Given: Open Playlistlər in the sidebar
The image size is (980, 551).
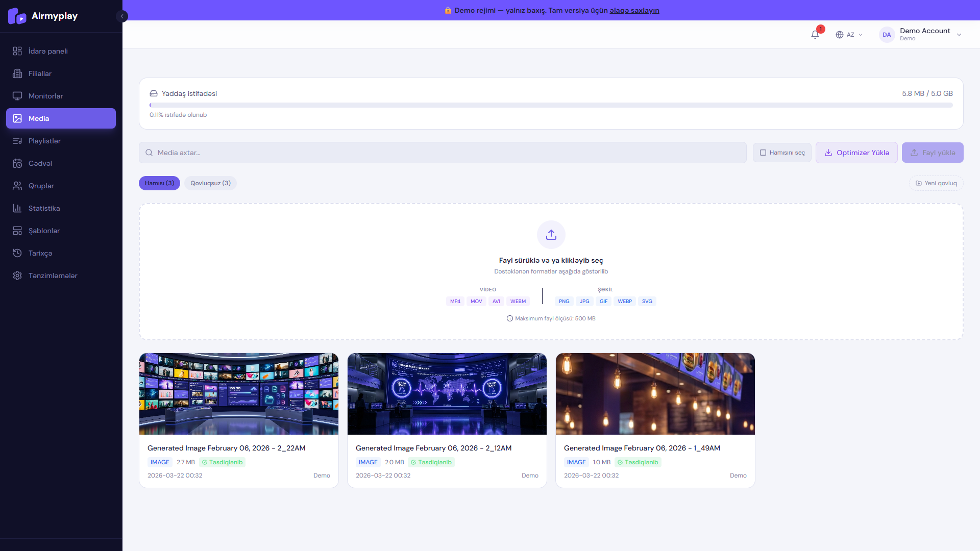Looking at the screenshot, I should [x=44, y=141].
